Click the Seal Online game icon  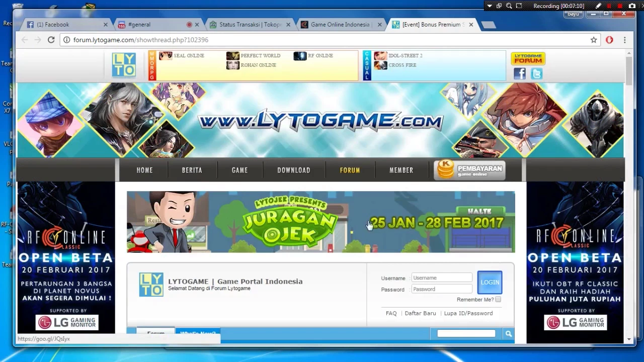tap(166, 56)
